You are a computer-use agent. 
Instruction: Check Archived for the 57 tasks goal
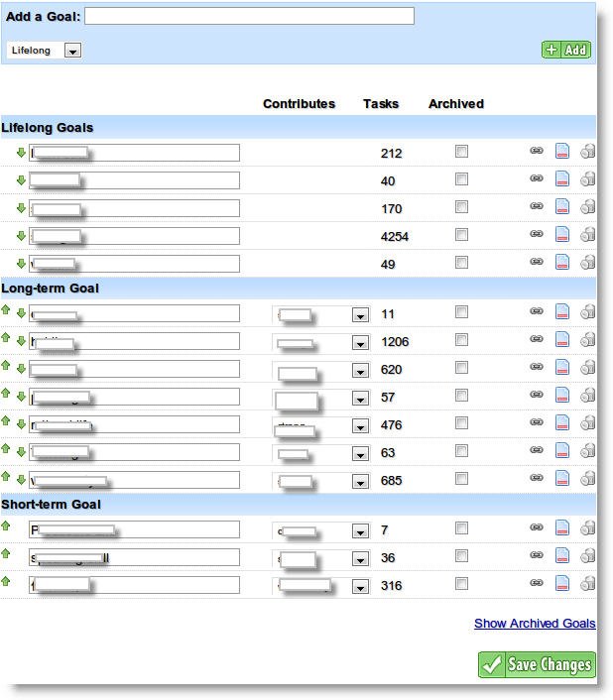461,395
